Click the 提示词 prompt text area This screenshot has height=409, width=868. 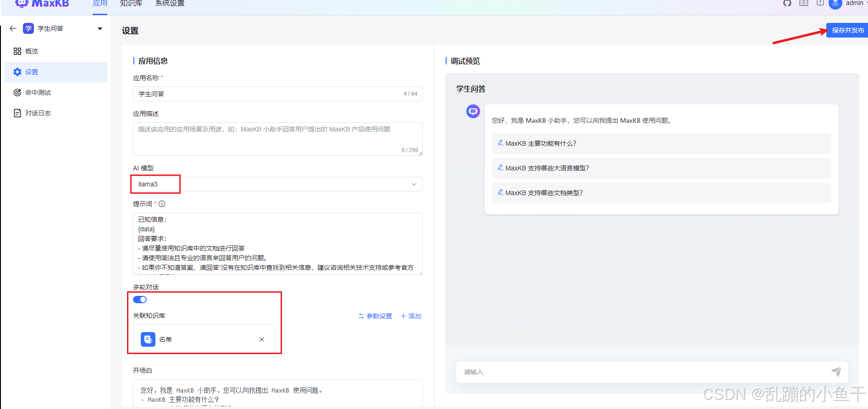pyautogui.click(x=278, y=244)
